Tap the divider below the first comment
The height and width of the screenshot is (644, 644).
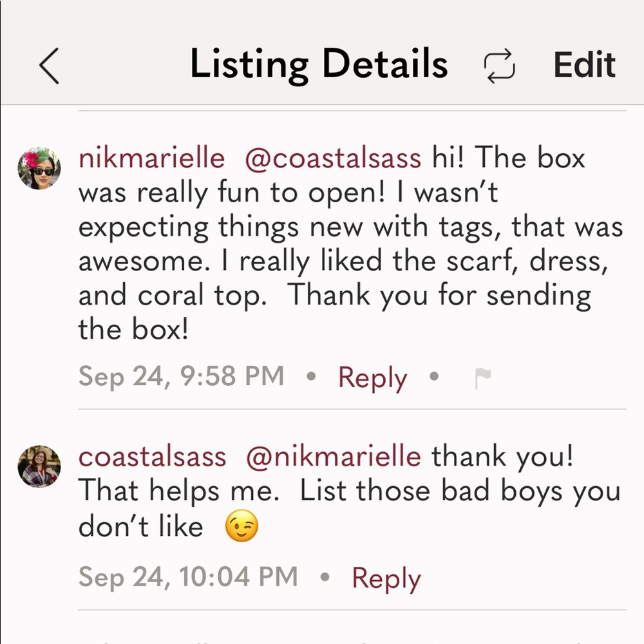(352, 408)
